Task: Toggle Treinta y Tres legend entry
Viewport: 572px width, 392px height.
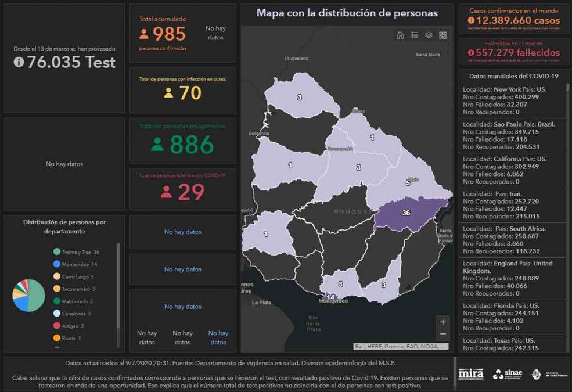Action: point(77,252)
